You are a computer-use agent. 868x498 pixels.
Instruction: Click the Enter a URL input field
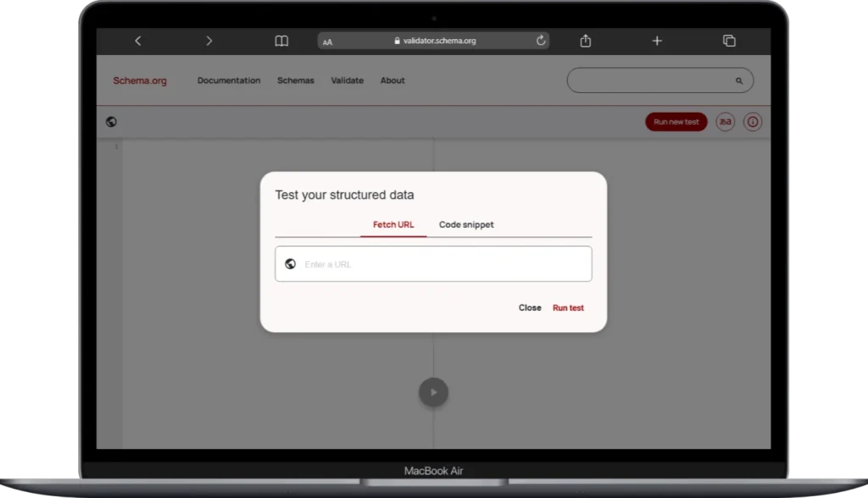pyautogui.click(x=441, y=264)
